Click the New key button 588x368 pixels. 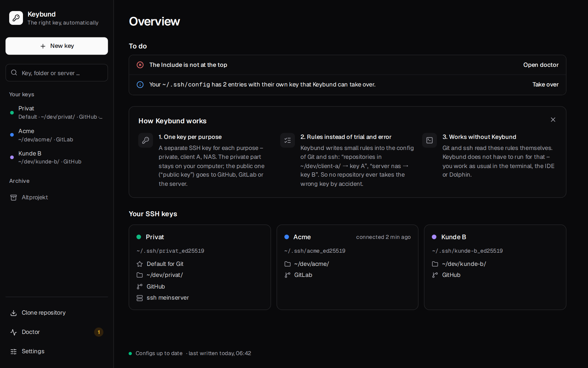coord(57,46)
